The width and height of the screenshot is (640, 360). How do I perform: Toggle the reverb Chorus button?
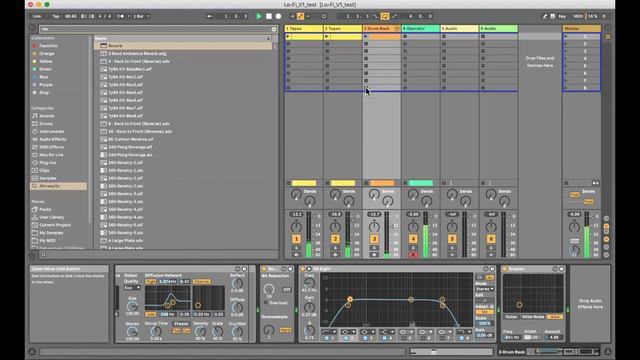point(202,282)
